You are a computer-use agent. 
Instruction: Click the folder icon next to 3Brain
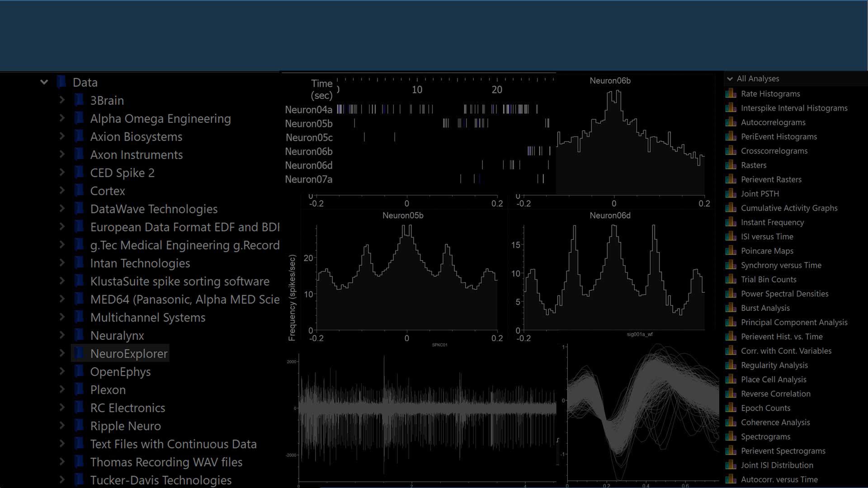(79, 100)
